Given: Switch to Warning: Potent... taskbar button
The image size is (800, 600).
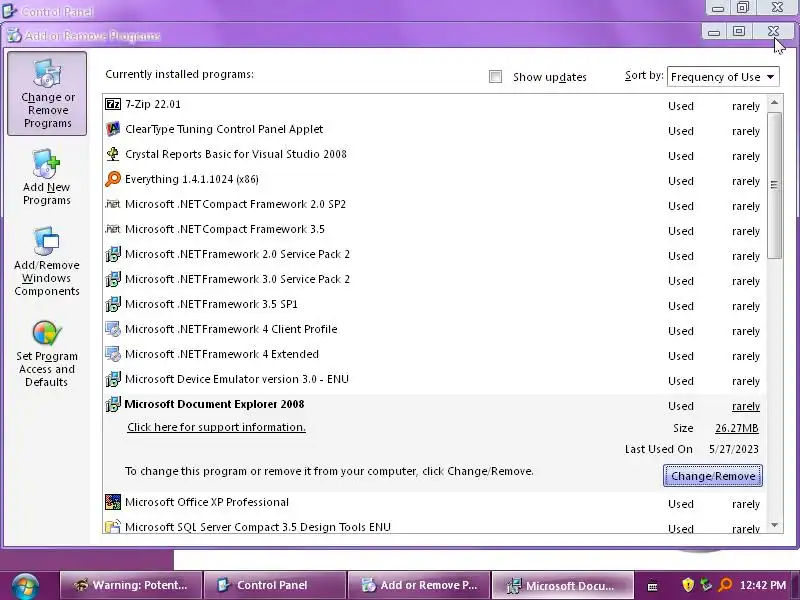Looking at the screenshot, I should 131,585.
